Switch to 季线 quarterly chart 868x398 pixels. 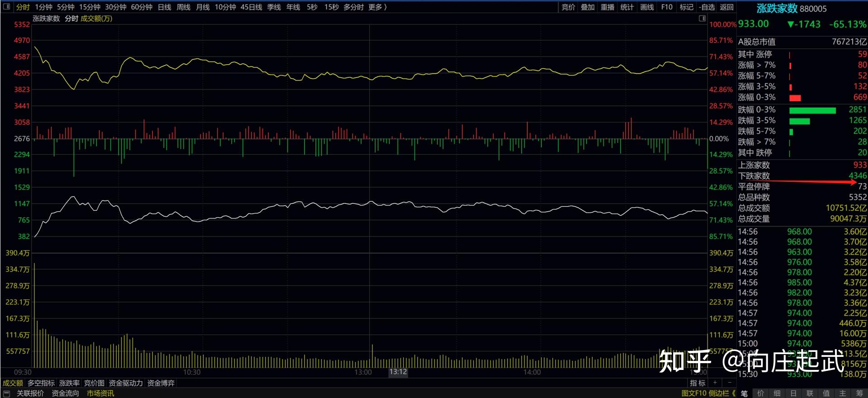click(274, 7)
